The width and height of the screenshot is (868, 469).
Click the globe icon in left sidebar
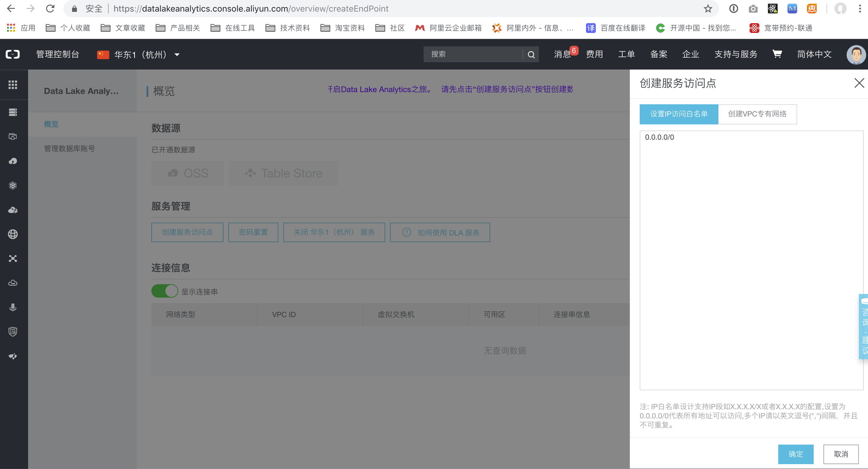(13, 234)
